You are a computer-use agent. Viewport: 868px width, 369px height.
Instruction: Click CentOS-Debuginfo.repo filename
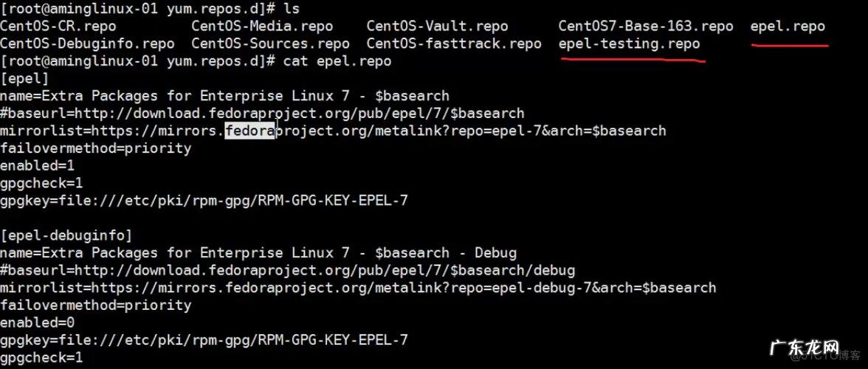[87, 44]
